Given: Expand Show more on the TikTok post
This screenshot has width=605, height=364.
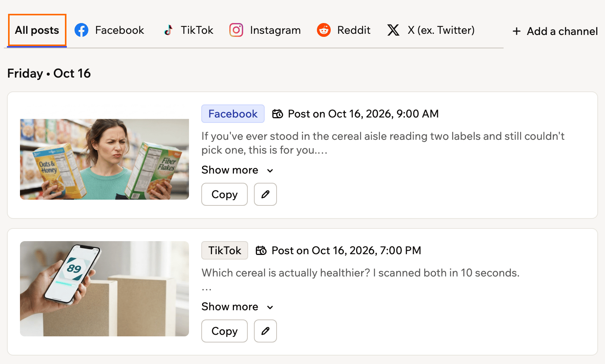Looking at the screenshot, I should point(237,306).
